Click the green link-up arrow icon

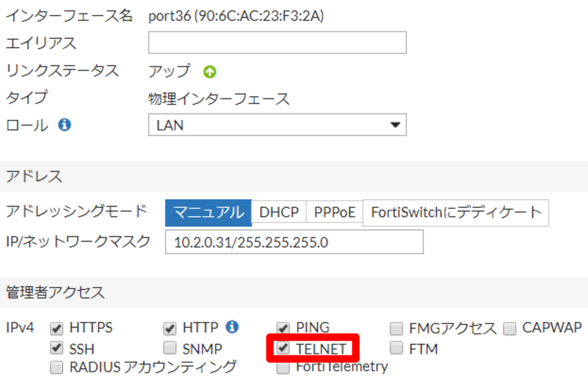pos(209,71)
